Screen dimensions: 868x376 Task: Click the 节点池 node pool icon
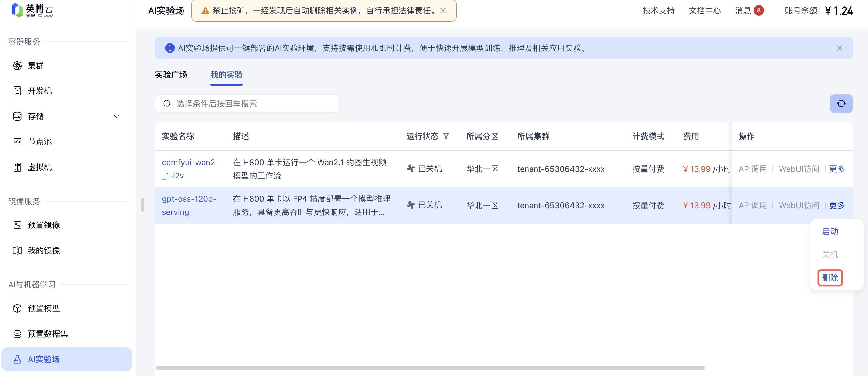(17, 142)
